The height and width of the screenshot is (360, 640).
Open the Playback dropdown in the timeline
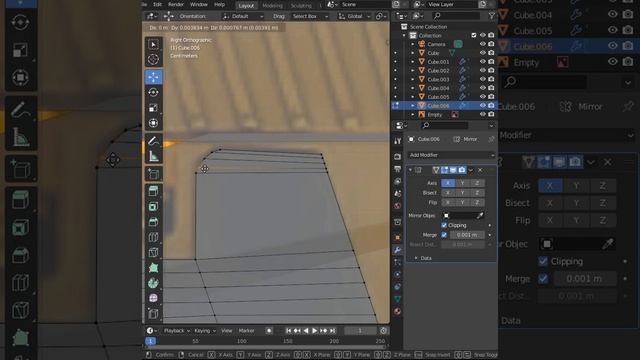(177, 331)
